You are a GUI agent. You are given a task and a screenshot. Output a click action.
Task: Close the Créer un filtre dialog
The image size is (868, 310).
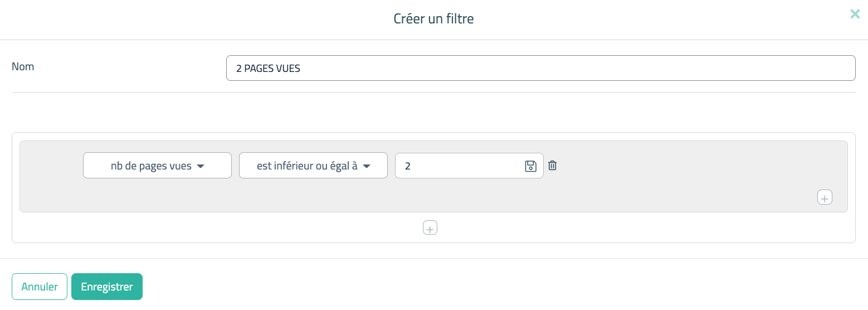[855, 14]
